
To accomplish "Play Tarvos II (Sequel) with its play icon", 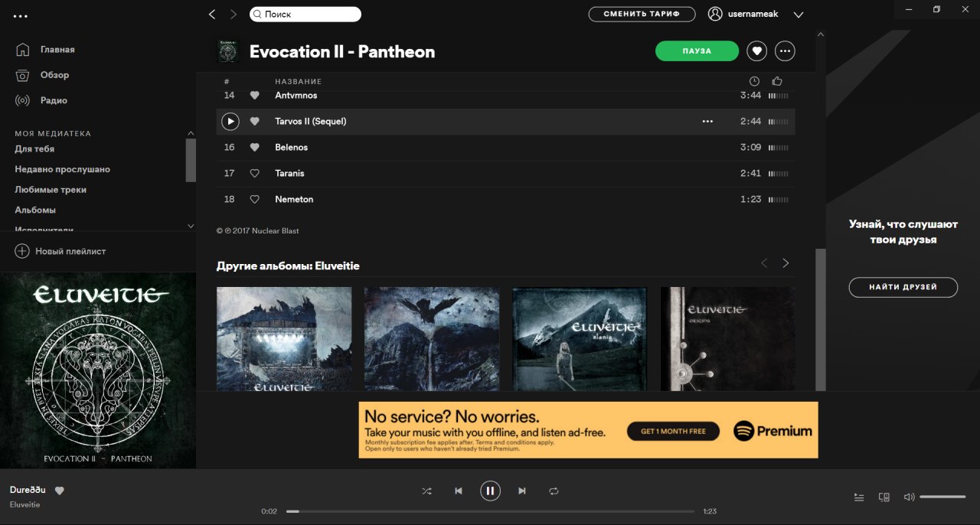I will tap(230, 121).
